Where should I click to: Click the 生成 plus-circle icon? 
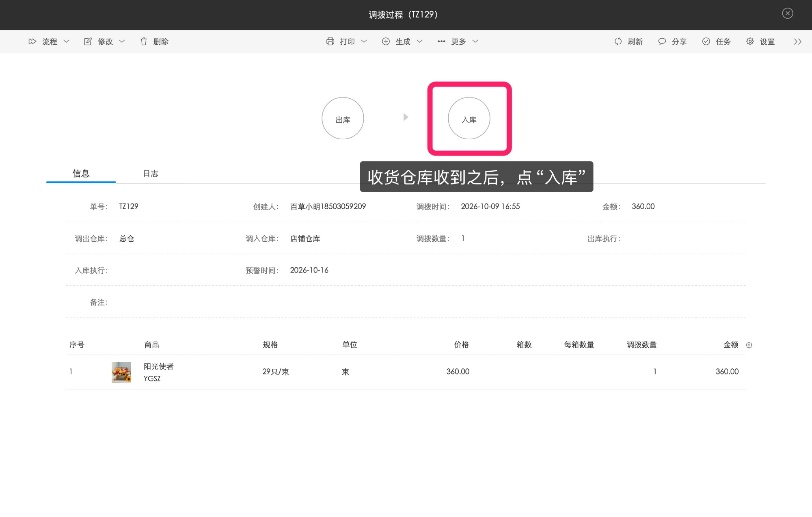tap(386, 41)
